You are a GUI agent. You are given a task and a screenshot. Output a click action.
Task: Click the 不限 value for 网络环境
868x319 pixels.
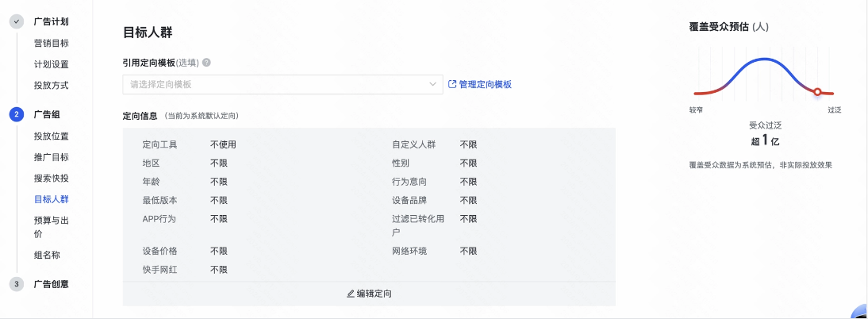[468, 251]
